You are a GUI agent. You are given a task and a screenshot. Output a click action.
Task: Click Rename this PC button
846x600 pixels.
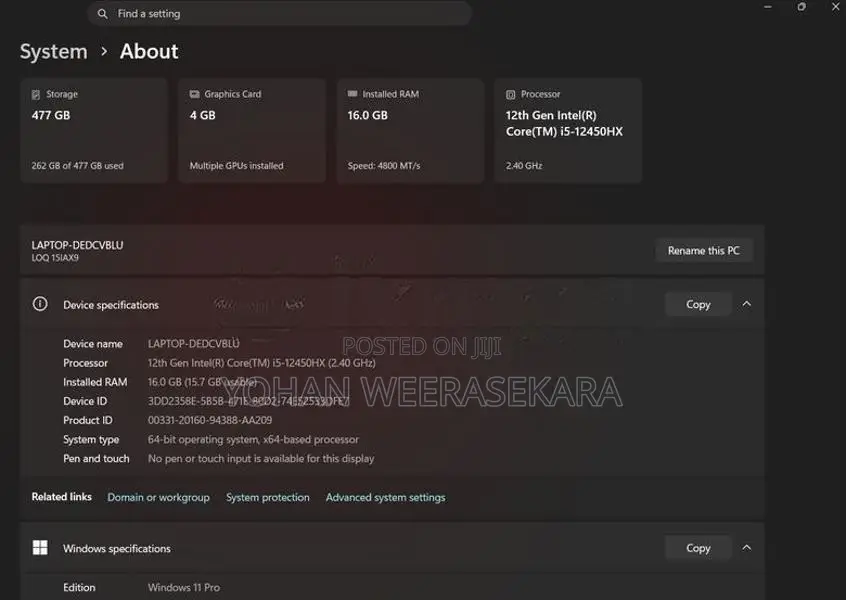pos(704,250)
